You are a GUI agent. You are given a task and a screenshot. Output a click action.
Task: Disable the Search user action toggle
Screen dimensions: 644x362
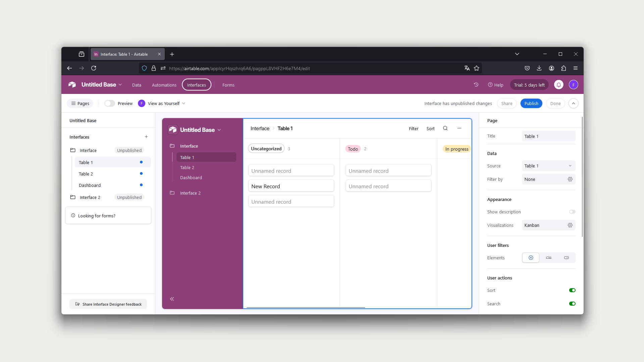[572, 304]
